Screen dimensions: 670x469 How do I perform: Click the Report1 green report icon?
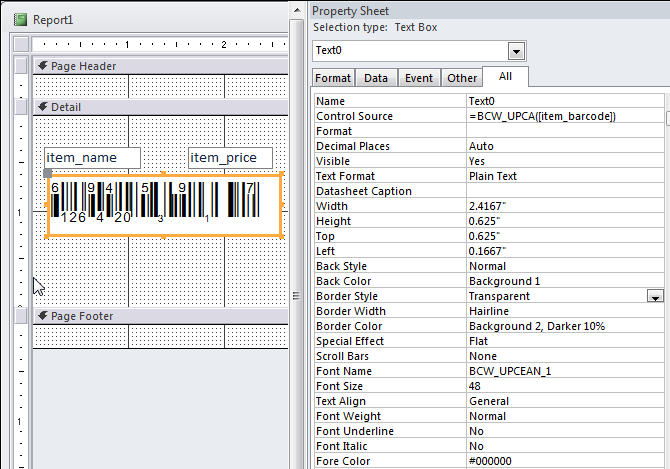tap(20, 20)
